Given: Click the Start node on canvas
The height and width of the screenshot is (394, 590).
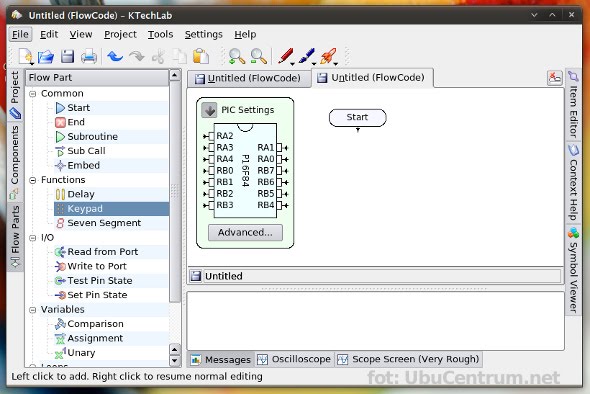Looking at the screenshot, I should point(357,118).
